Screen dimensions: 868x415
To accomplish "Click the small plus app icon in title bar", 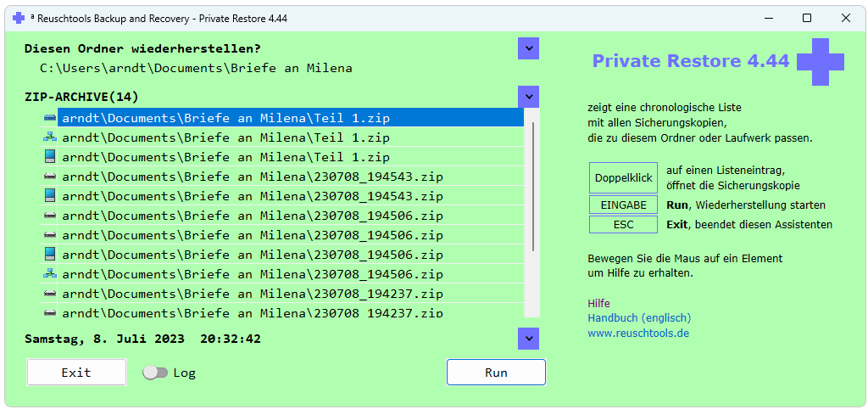I will (x=19, y=19).
